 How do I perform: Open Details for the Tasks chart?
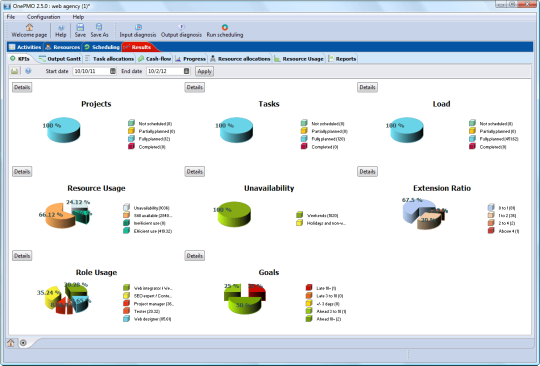(195, 87)
